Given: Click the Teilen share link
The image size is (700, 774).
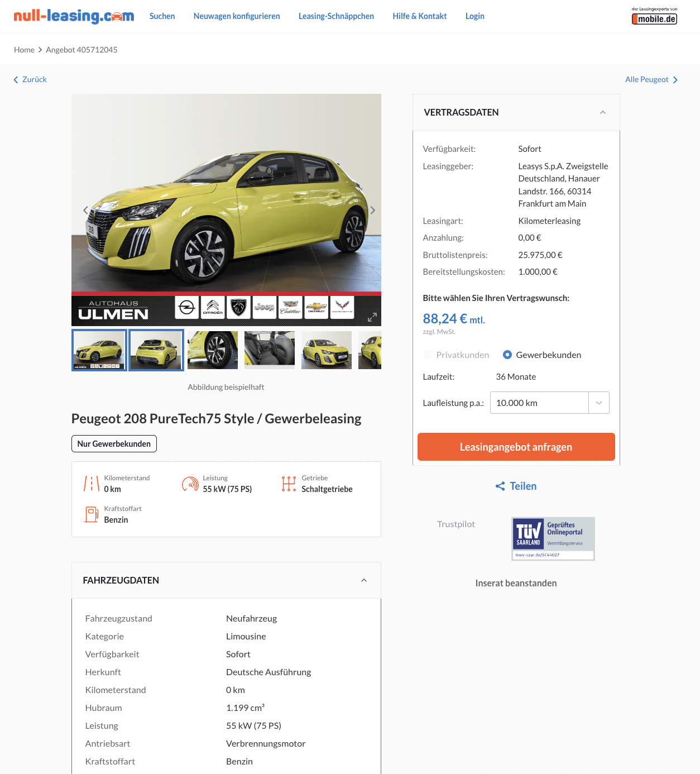Looking at the screenshot, I should tap(523, 486).
